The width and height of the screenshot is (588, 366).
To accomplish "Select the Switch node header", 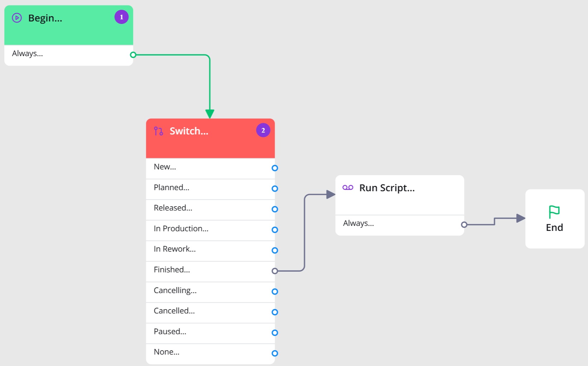I will coord(210,138).
